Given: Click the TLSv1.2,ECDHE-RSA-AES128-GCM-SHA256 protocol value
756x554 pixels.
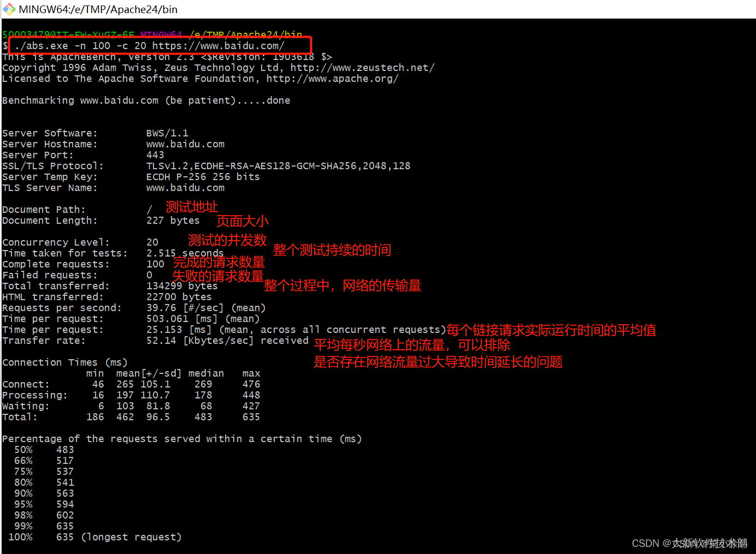Looking at the screenshot, I should pyautogui.click(x=252, y=166).
